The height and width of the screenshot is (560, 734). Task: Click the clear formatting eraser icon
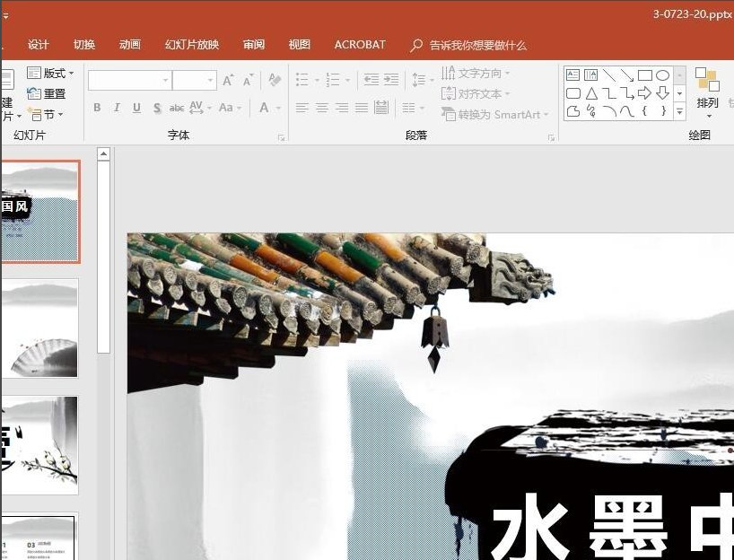[x=275, y=80]
